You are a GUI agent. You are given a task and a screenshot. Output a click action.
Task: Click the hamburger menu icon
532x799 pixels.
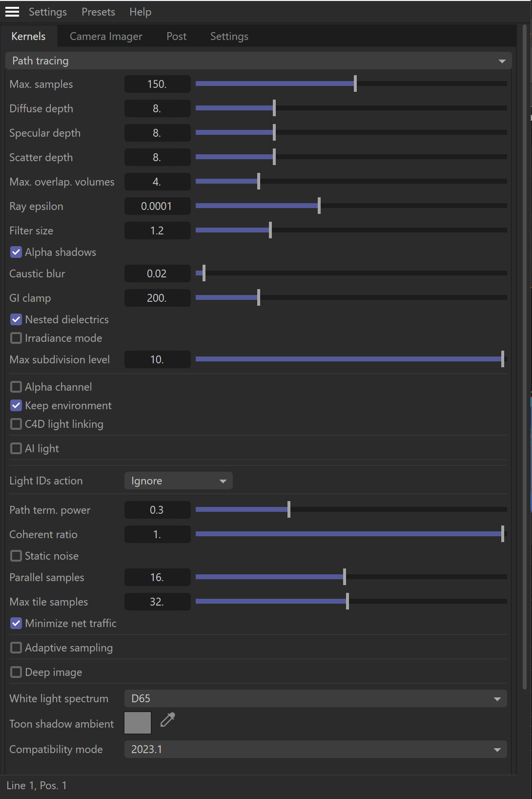12,12
